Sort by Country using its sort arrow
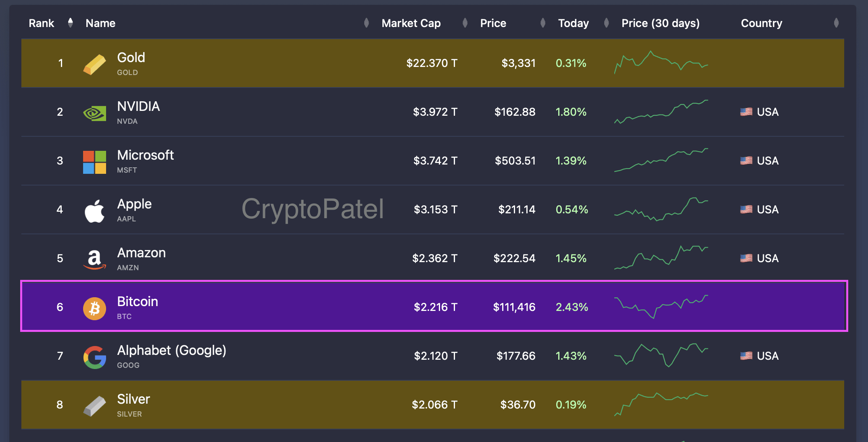Viewport: 868px width, 442px height. [x=836, y=23]
